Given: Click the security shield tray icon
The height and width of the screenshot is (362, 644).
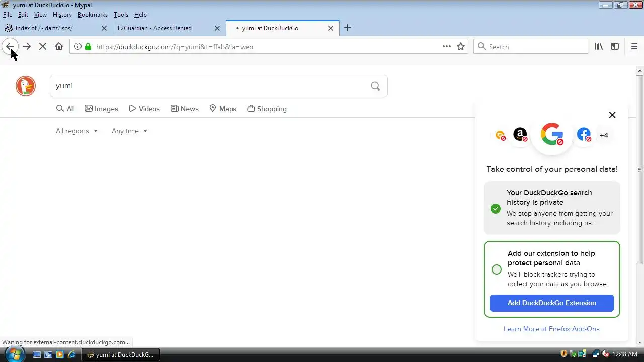Looking at the screenshot, I should click(x=564, y=354).
